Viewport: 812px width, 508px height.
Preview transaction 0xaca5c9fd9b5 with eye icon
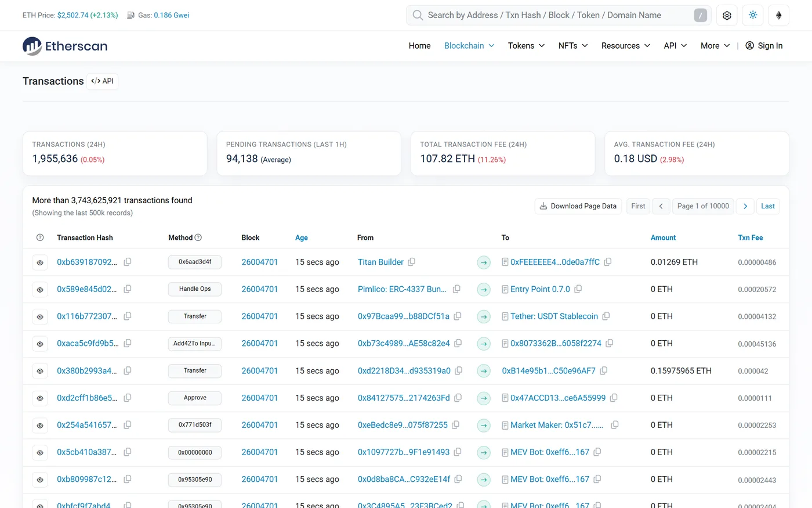click(40, 344)
